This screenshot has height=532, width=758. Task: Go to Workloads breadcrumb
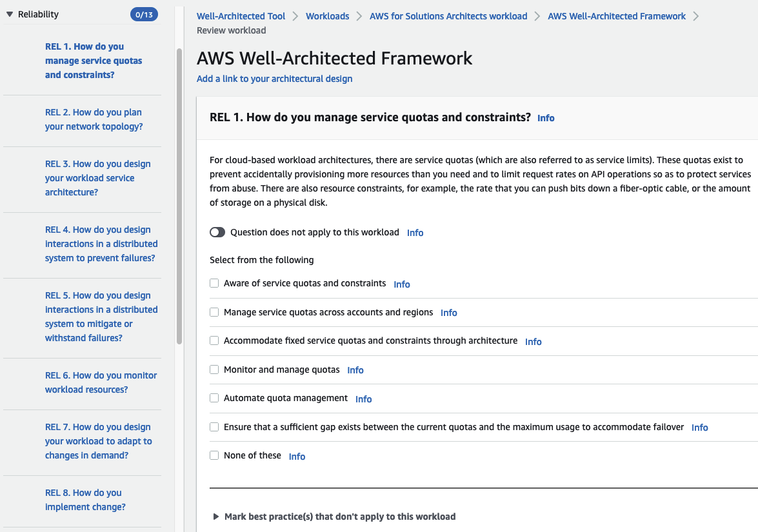click(327, 16)
